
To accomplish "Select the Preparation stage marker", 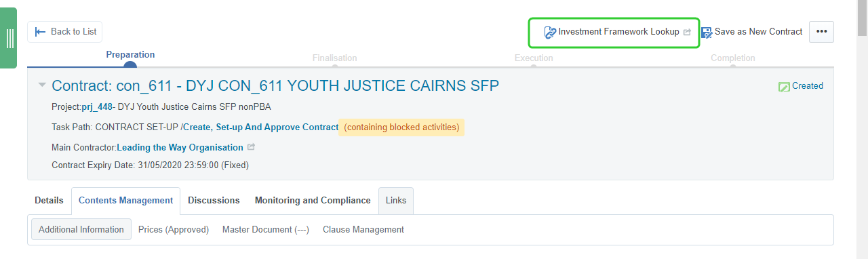I will click(x=130, y=65).
